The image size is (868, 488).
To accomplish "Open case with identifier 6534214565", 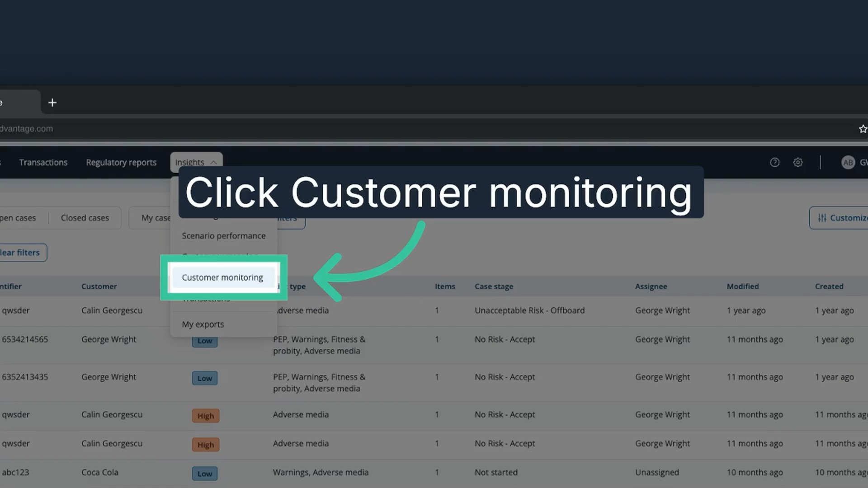I will (x=25, y=339).
